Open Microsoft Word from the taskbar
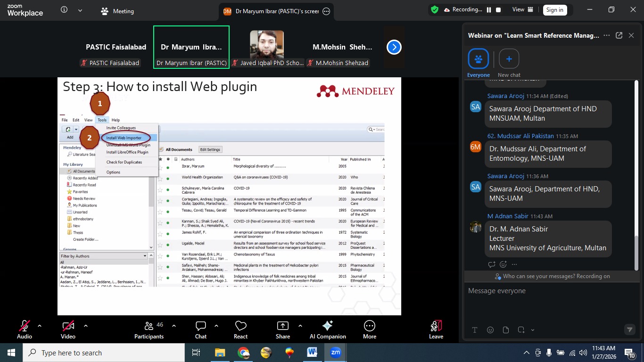This screenshot has width=644, height=362. pos(312,352)
